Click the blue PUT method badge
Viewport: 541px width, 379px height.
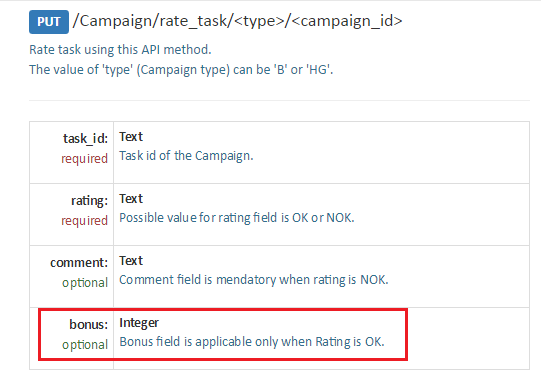[x=49, y=22]
